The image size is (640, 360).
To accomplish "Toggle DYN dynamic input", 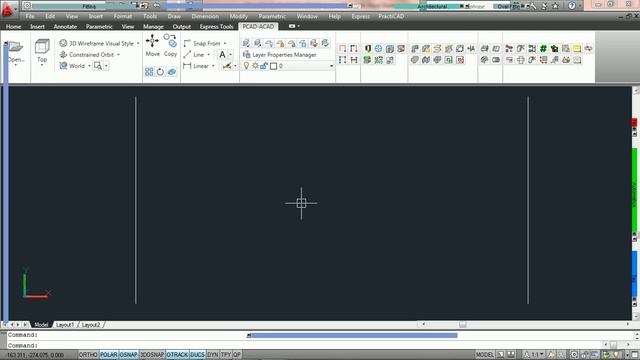I will 213,355.
